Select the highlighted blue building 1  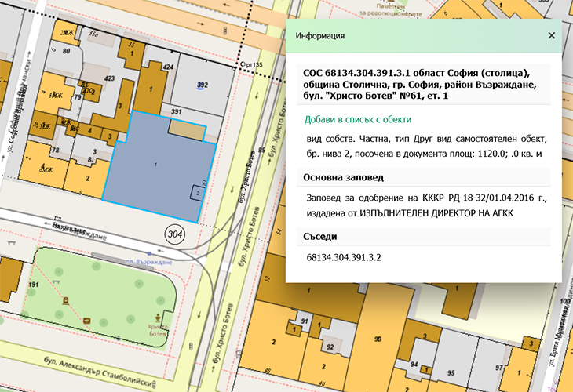point(157,165)
